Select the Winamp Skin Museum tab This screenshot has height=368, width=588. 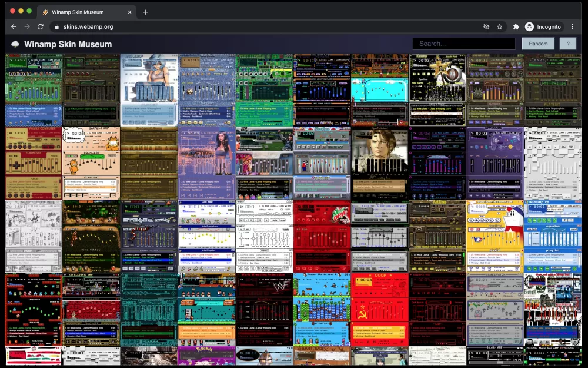pyautogui.click(x=86, y=12)
